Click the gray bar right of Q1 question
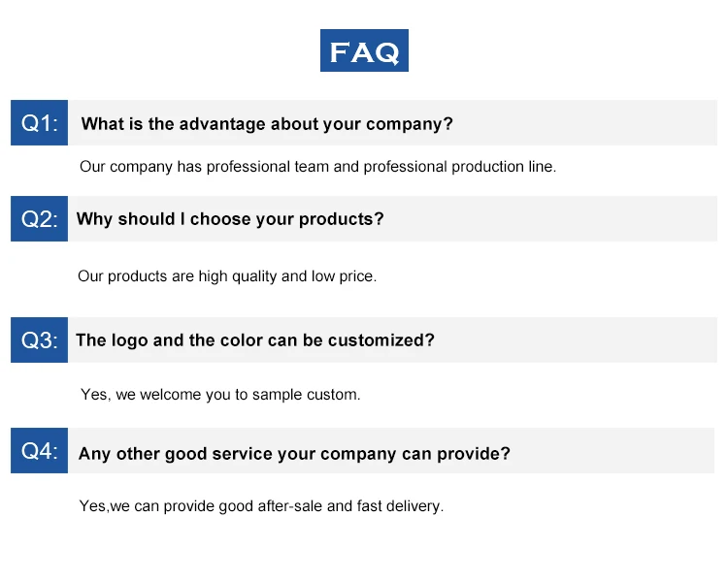This screenshot has height=581, width=728. (585, 122)
